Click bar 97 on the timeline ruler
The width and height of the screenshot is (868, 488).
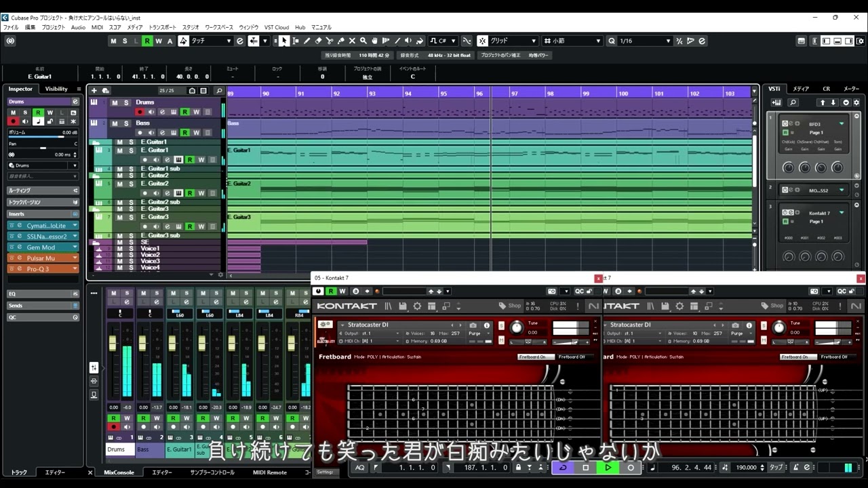pyautogui.click(x=513, y=94)
